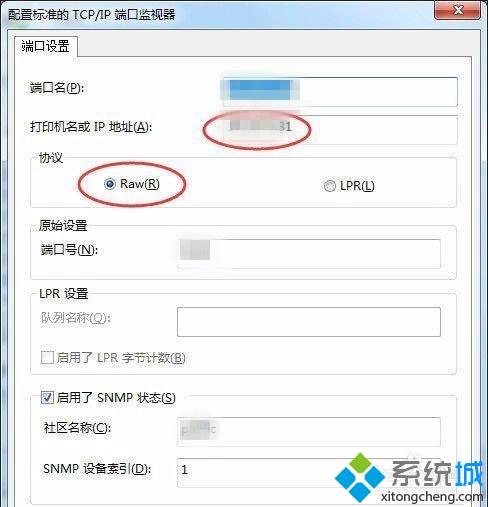Click the 系统城 watermark logo icon
The height and width of the screenshot is (507, 488).
360,477
